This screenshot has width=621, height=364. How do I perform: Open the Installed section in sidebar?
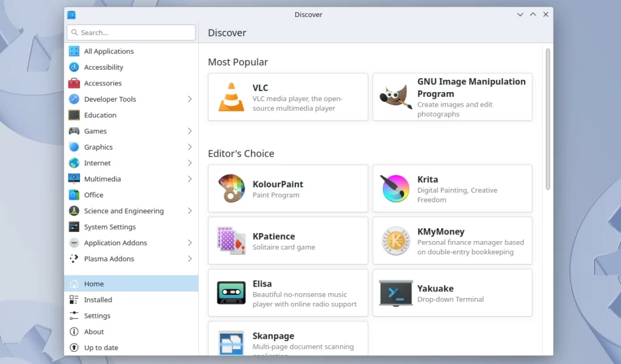point(98,300)
